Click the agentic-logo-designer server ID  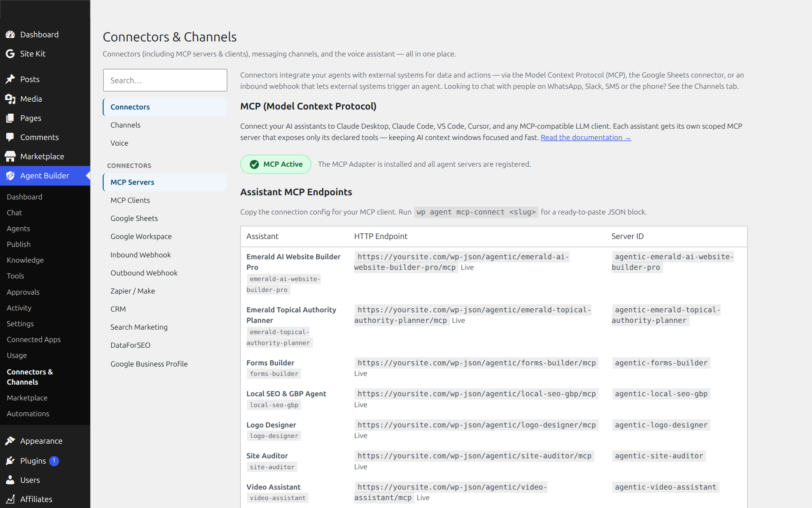(661, 425)
